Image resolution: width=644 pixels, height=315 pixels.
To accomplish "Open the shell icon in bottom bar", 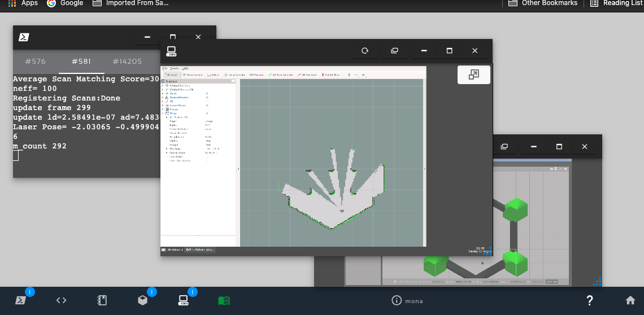I will (x=20, y=300).
